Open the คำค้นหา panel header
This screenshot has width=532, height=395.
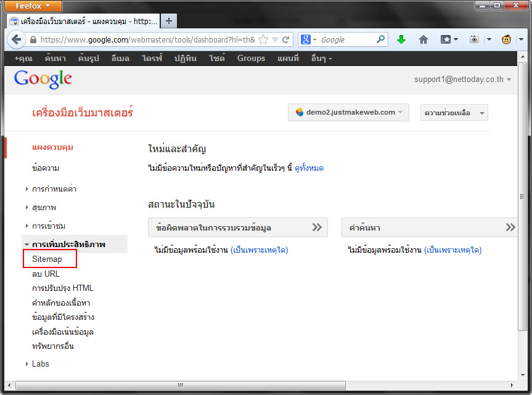pos(429,227)
